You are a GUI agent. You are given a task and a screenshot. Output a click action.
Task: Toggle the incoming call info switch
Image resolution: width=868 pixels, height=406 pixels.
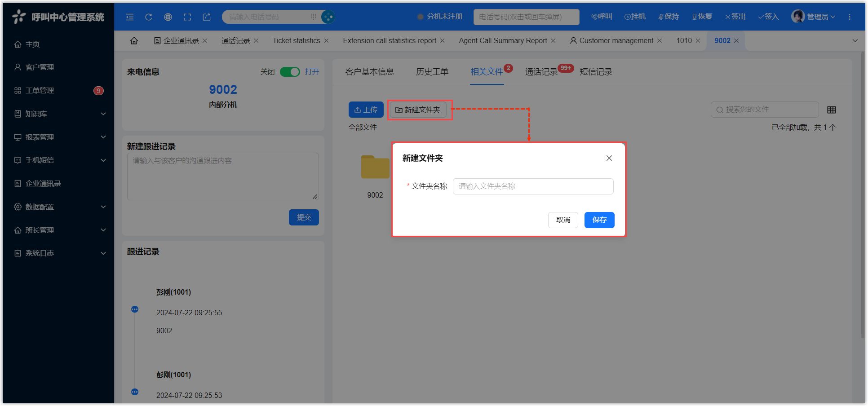click(x=290, y=72)
